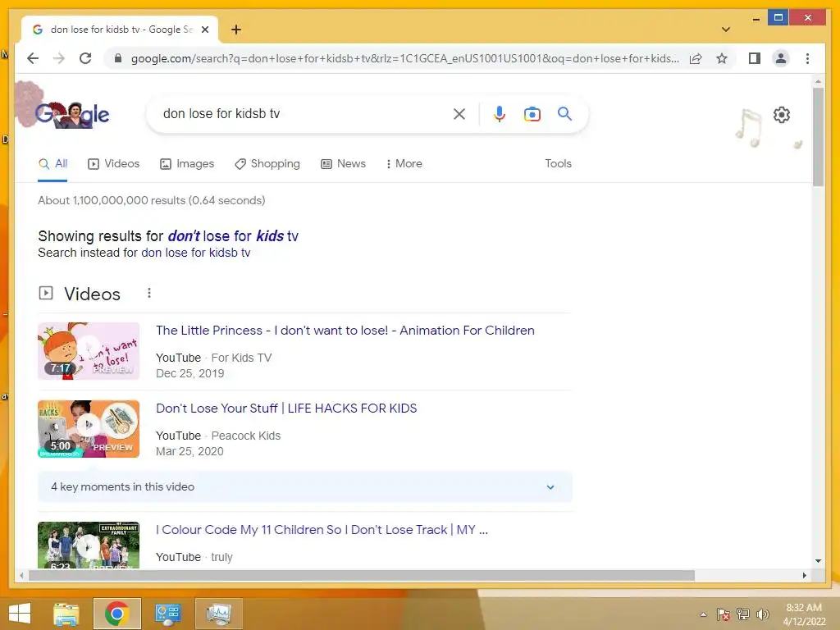Open the tab search dropdown arrow
Screen dimensions: 840x630
(x=725, y=30)
